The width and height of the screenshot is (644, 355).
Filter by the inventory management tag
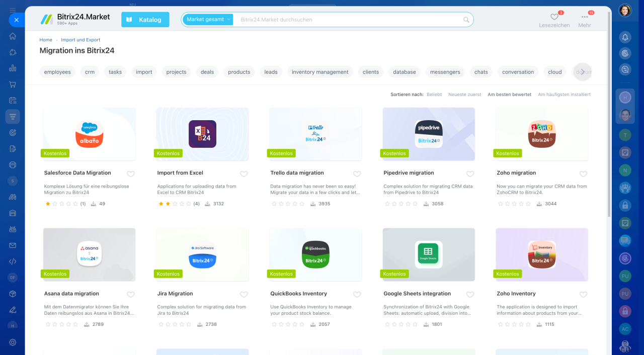[320, 72]
